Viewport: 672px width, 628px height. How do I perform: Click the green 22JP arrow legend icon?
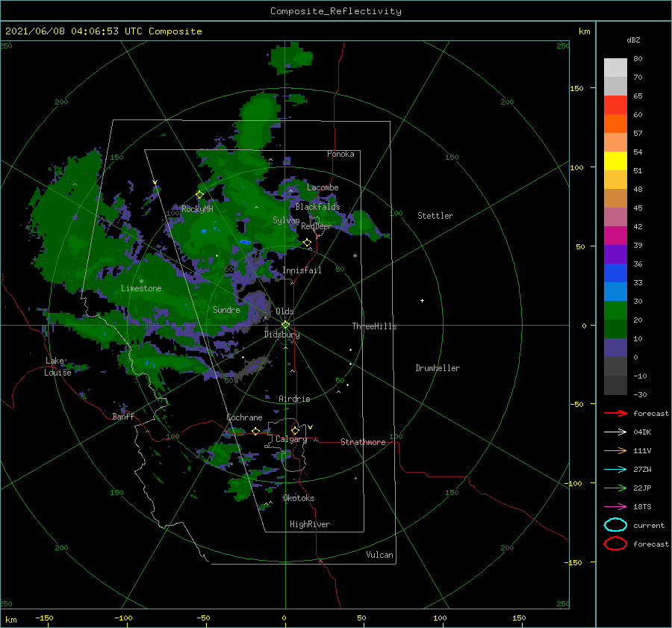615,488
